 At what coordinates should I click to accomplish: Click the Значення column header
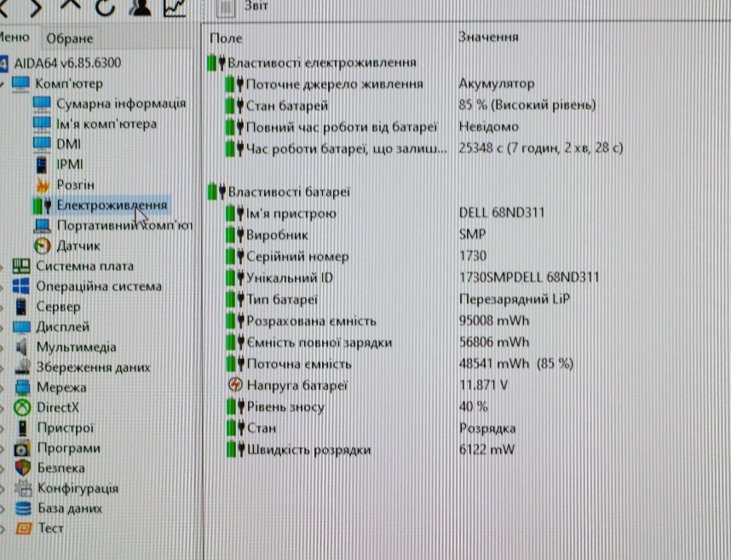click(488, 38)
